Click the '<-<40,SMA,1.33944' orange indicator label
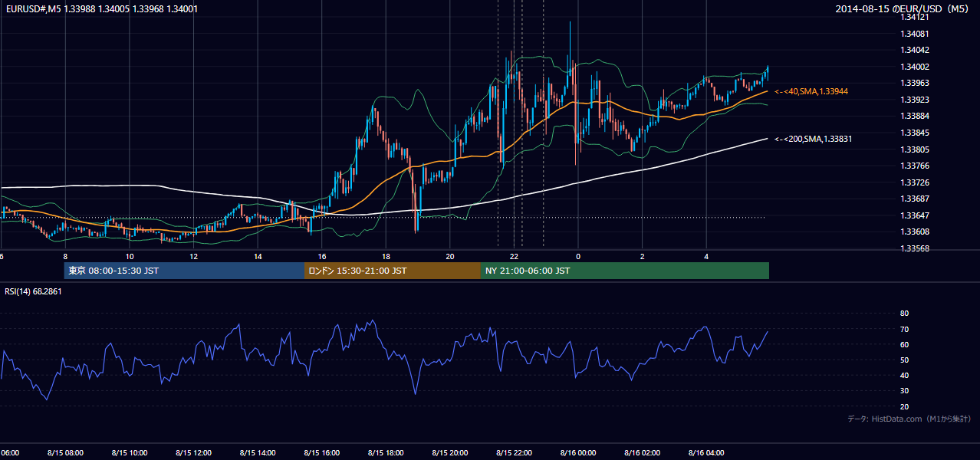980x460 pixels. point(811,91)
